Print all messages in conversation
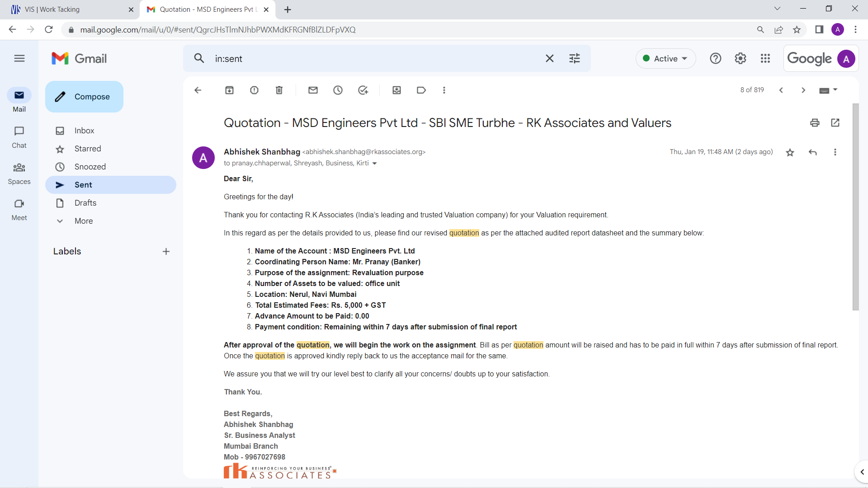868x488 pixels. [x=815, y=122]
